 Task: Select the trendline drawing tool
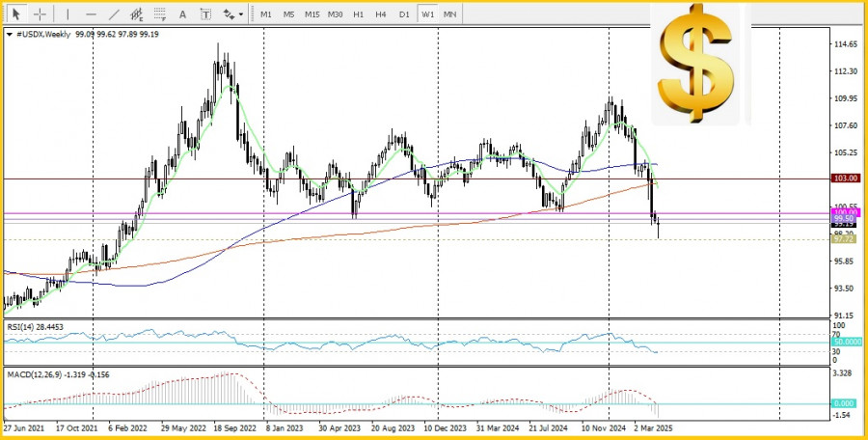pyautogui.click(x=114, y=14)
